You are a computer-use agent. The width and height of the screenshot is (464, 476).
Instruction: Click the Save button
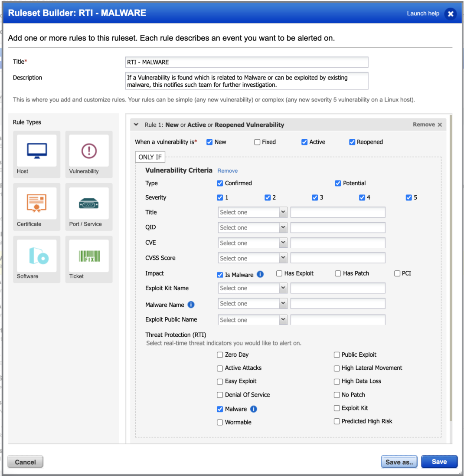(x=439, y=462)
